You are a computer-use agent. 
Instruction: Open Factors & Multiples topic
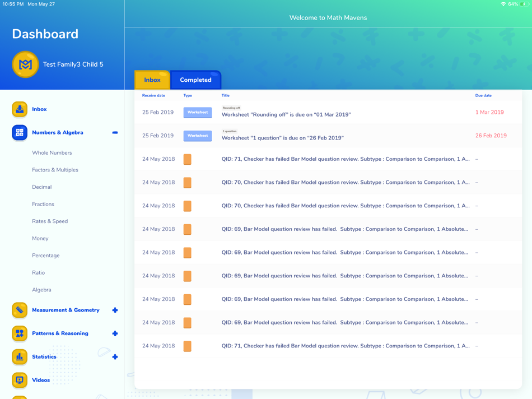(x=55, y=170)
